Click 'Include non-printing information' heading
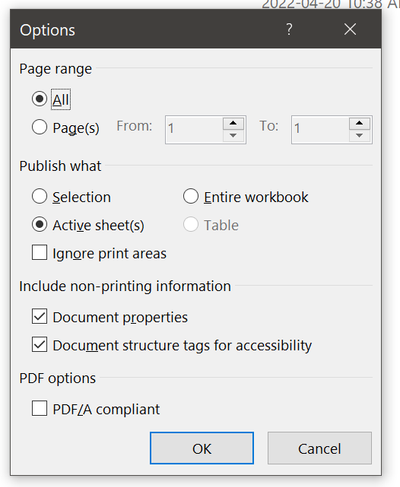 click(x=125, y=286)
